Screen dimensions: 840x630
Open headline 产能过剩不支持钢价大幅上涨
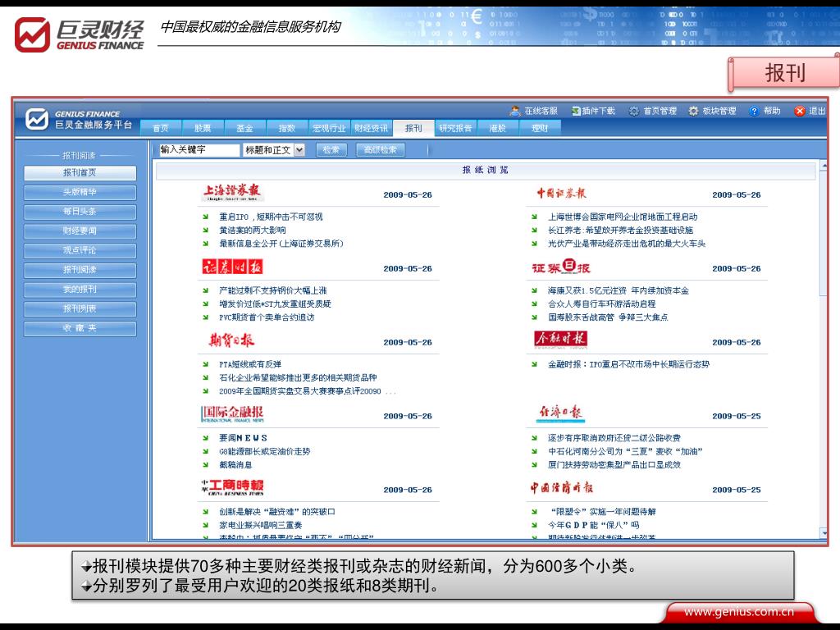click(x=272, y=291)
